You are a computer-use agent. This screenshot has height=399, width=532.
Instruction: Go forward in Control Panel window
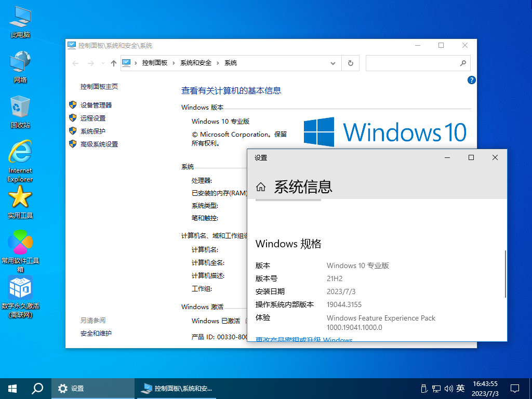[90, 63]
